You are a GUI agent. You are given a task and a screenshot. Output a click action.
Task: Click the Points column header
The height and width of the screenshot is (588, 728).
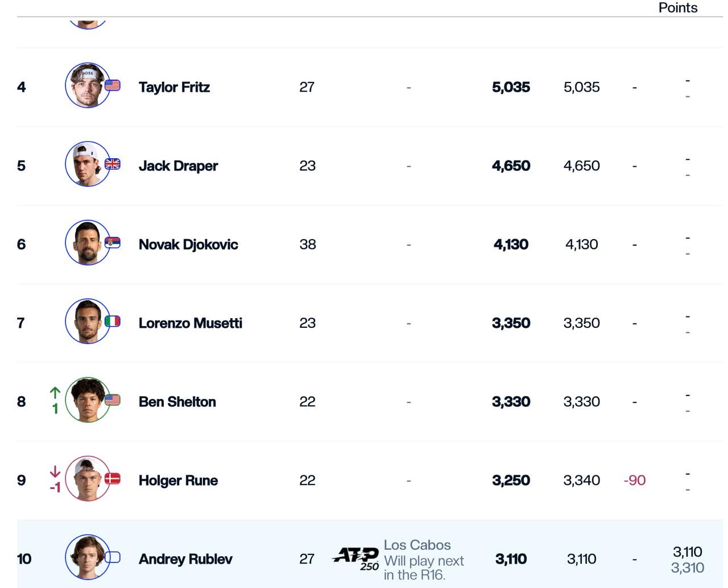[x=677, y=7]
